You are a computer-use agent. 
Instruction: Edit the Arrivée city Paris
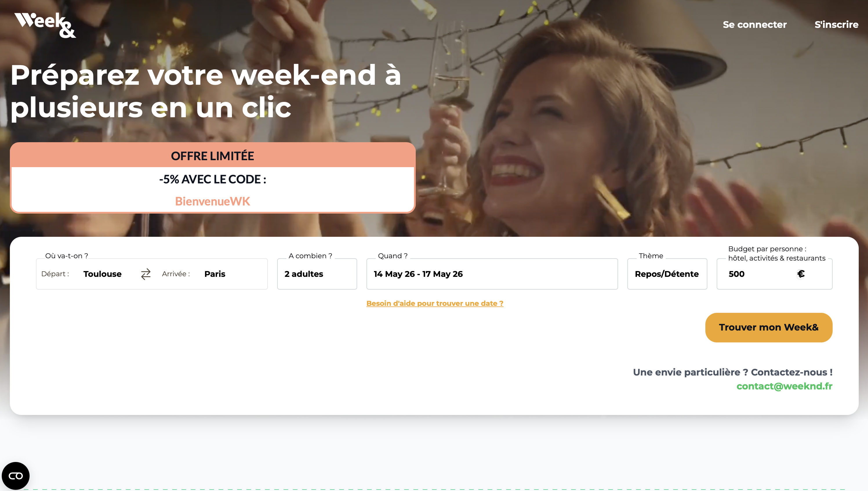215,274
